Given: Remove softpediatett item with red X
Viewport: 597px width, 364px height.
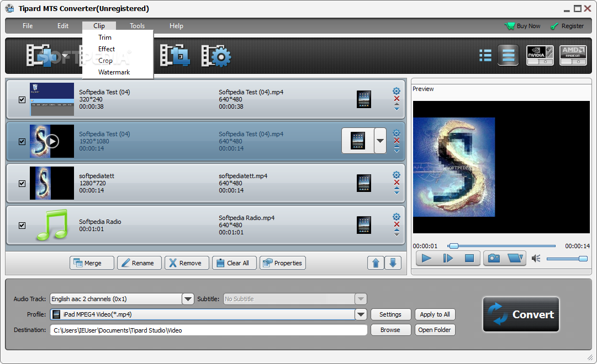Looking at the screenshot, I should tap(397, 182).
